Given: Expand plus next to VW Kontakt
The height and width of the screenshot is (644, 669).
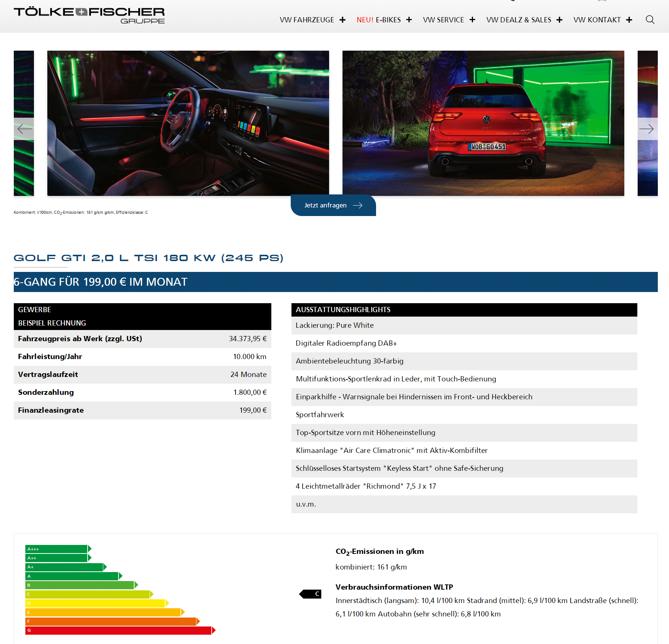Looking at the screenshot, I should (629, 20).
